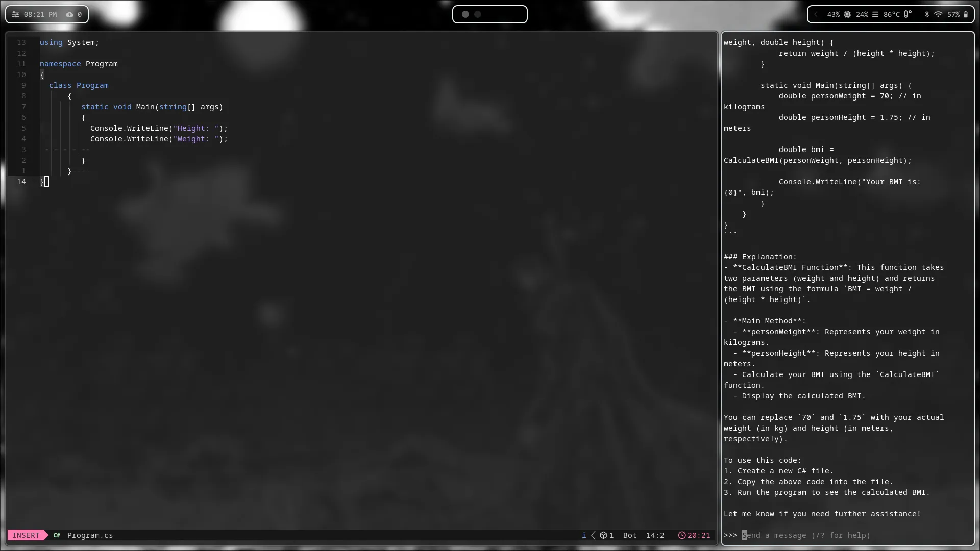The height and width of the screenshot is (551, 980).
Task: Click the settings sliders icon near the clock
Action: [15, 14]
